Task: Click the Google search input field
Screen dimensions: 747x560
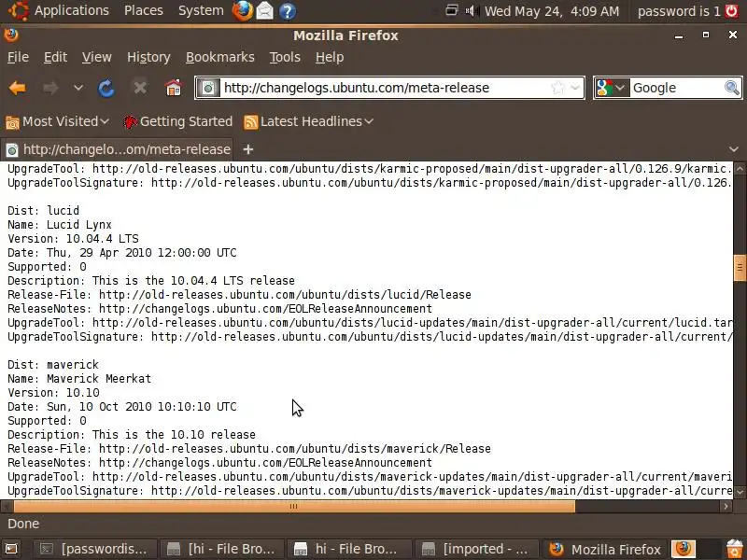Action: 675,88
